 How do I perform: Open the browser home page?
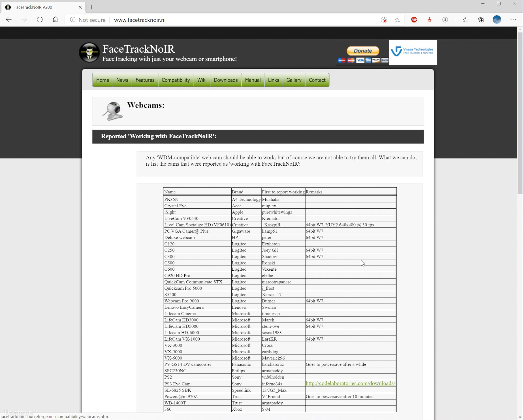55,20
